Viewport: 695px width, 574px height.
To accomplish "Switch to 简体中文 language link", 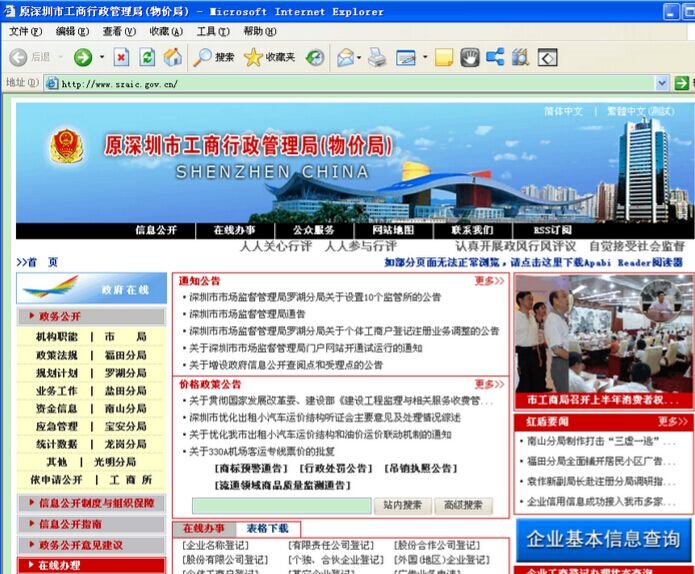I will [x=563, y=112].
